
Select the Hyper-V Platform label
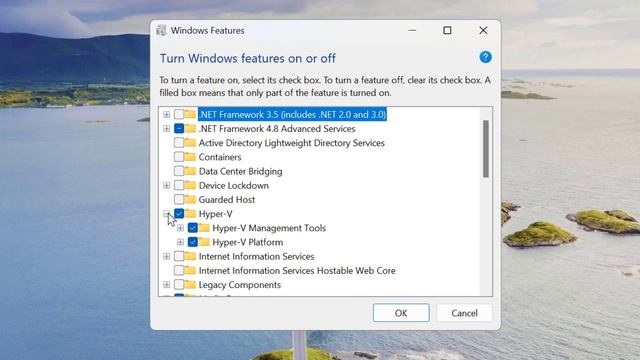click(x=247, y=242)
